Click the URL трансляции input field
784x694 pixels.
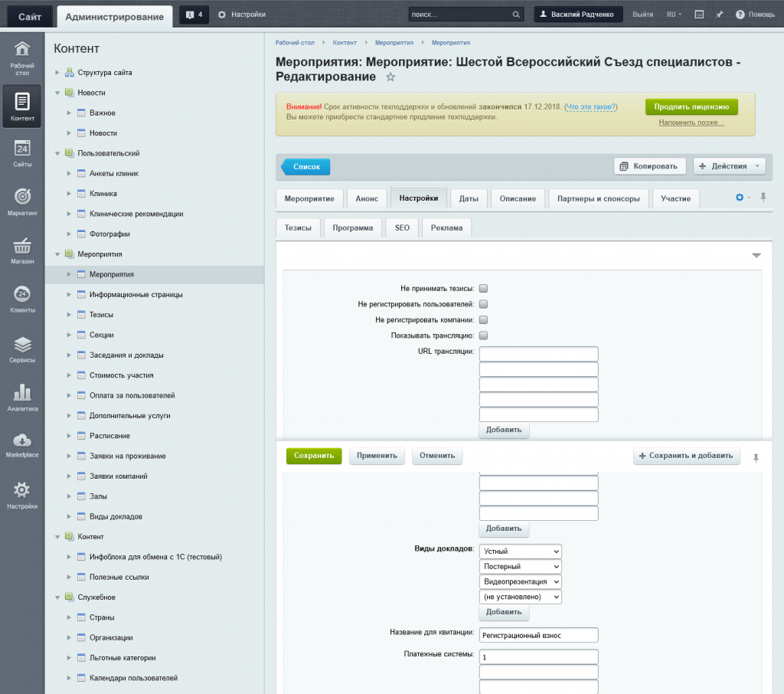[x=538, y=353]
